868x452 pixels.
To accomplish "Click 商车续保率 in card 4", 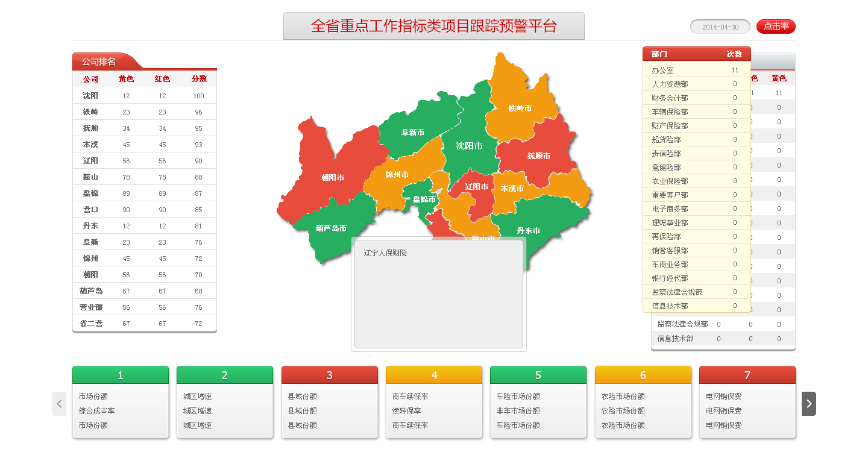I will (x=410, y=397).
